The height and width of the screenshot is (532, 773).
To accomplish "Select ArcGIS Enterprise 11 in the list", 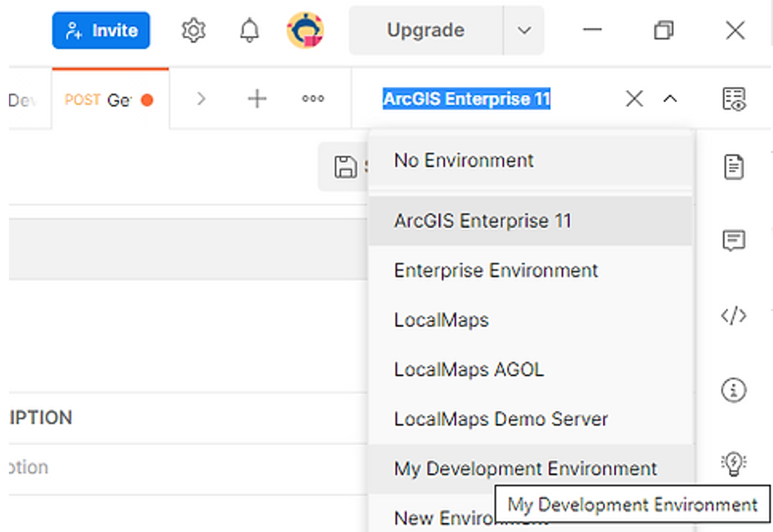I will tap(530, 221).
